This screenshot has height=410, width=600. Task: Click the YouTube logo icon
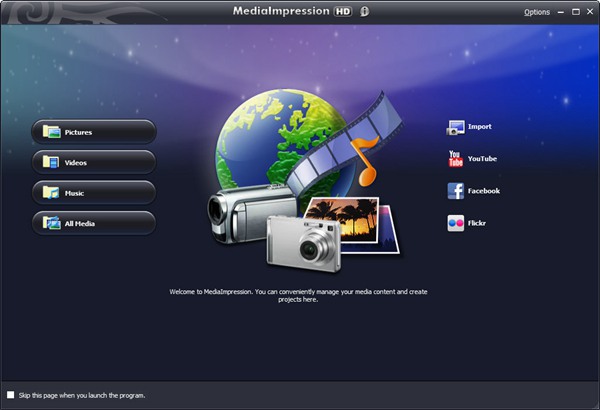pos(455,159)
